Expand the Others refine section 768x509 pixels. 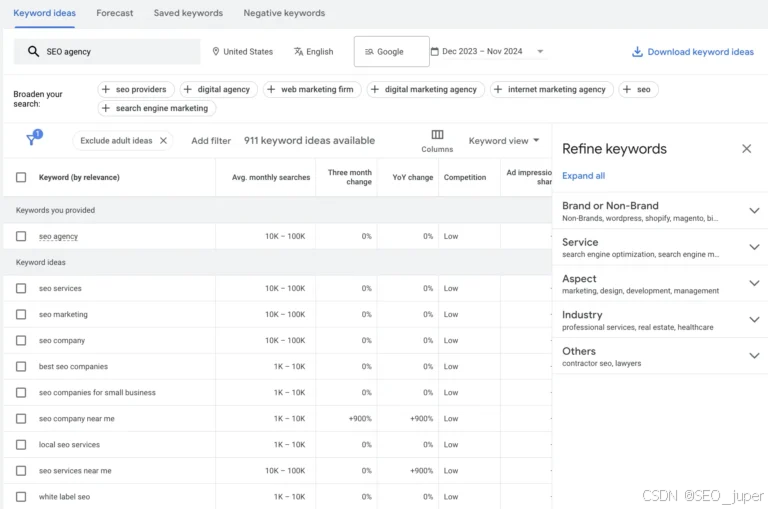pyautogui.click(x=754, y=356)
